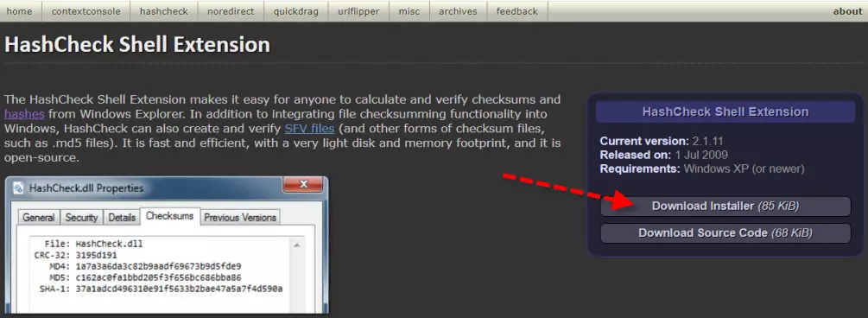Image resolution: width=868 pixels, height=318 pixels.
Task: Go to the contextconsole page
Action: pyautogui.click(x=86, y=11)
